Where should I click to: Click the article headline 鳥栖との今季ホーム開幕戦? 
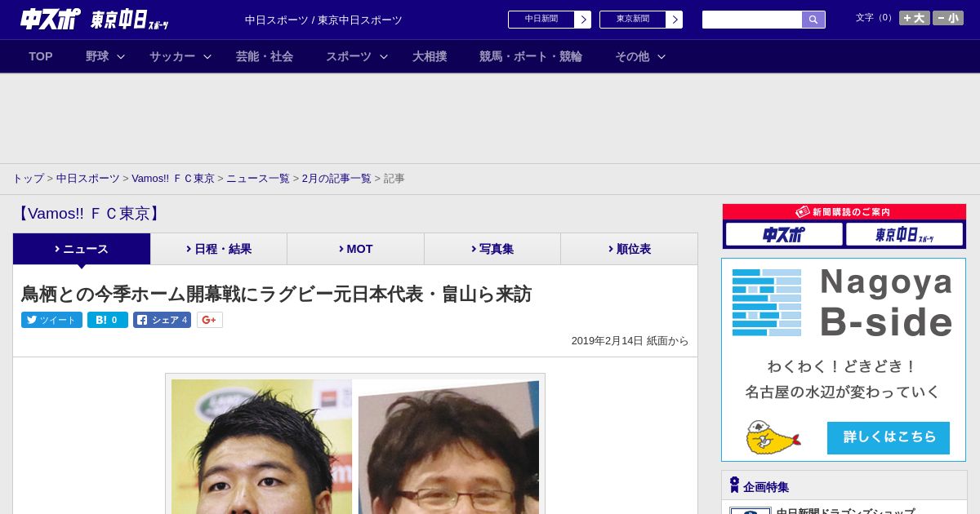[276, 294]
